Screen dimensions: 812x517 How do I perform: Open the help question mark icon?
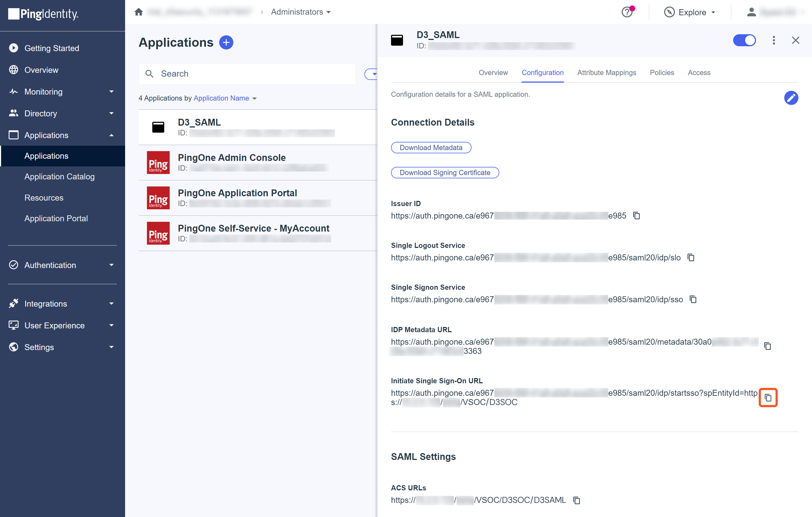pyautogui.click(x=627, y=12)
